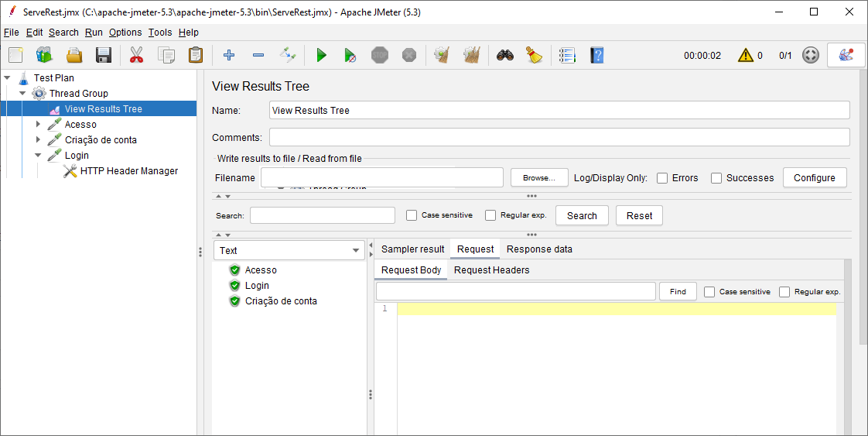Screen dimensions: 868x436
Task: Click in the Search text field
Action: tap(322, 215)
